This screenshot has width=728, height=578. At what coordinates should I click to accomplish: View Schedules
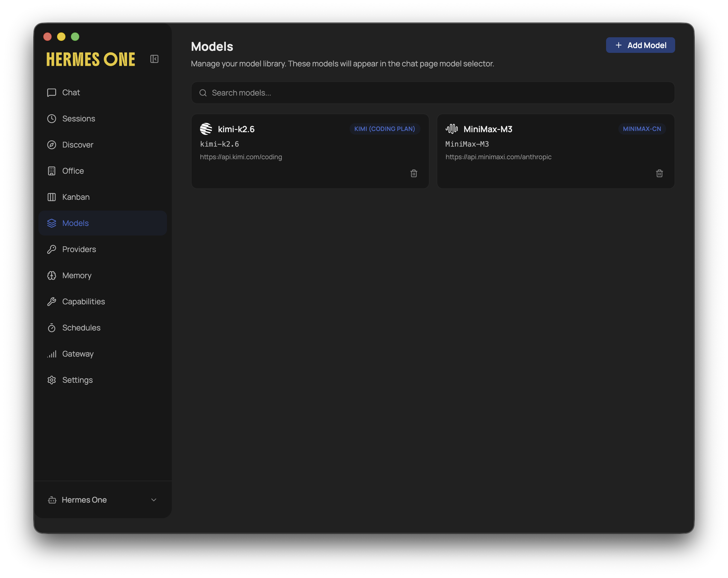103,328
